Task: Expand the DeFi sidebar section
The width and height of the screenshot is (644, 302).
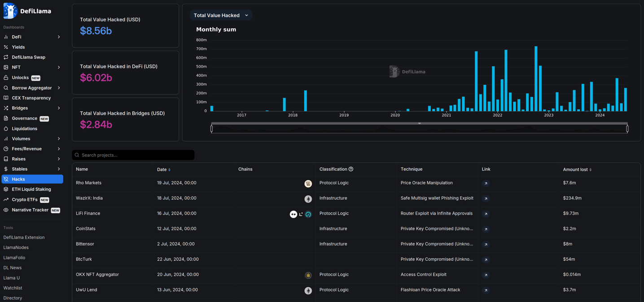Action: [x=59, y=37]
